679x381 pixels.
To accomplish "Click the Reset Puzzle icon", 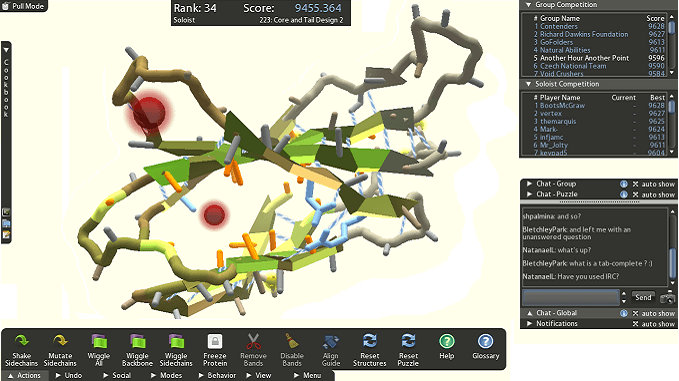I will 408,342.
